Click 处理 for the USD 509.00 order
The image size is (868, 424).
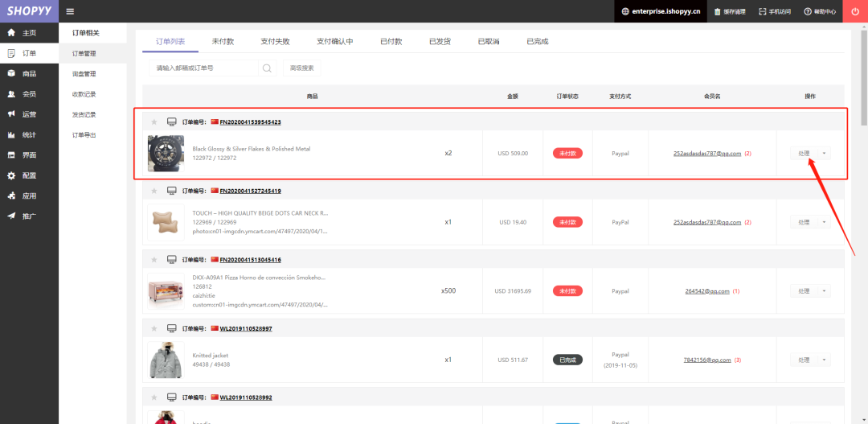(x=804, y=154)
